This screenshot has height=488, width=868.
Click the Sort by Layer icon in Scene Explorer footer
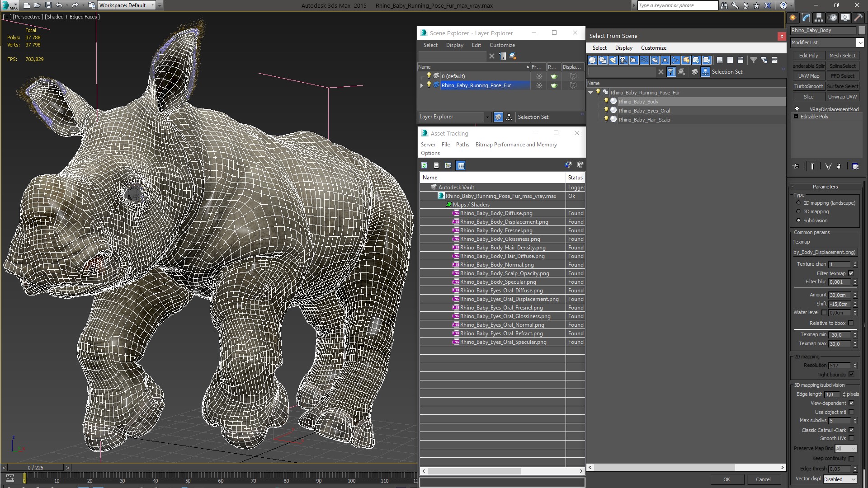498,117
